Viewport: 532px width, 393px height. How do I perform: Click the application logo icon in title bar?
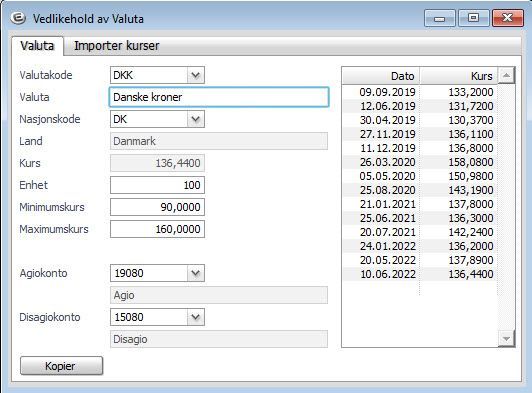18,18
